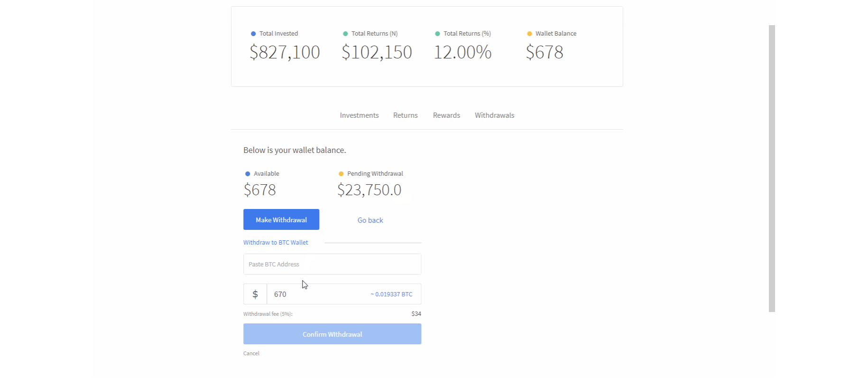Click the Go back link
The width and height of the screenshot is (868, 379).
(x=370, y=220)
